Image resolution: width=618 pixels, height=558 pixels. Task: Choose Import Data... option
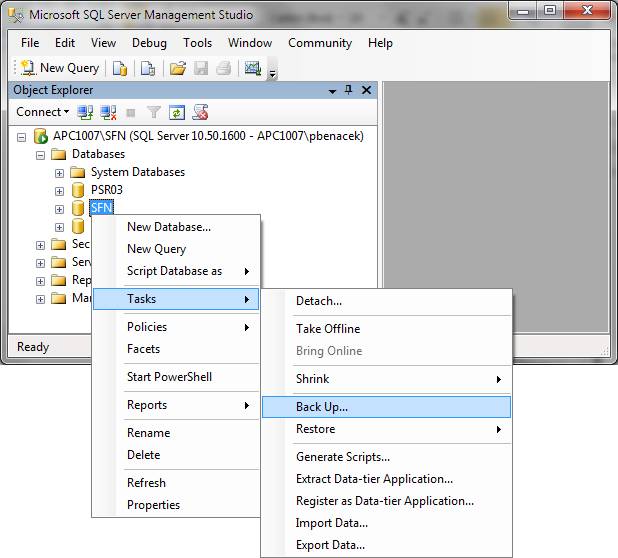pyautogui.click(x=386, y=523)
